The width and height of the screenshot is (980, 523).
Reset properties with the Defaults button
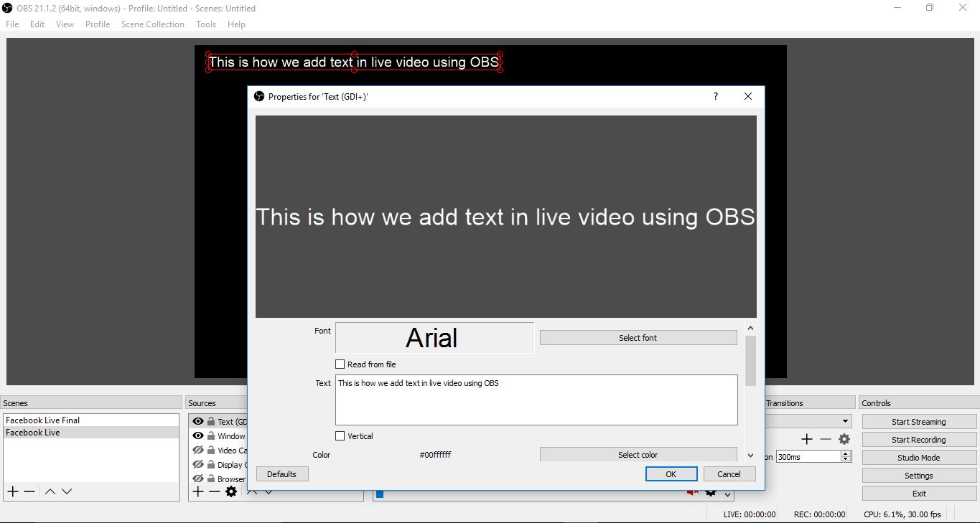tap(281, 473)
